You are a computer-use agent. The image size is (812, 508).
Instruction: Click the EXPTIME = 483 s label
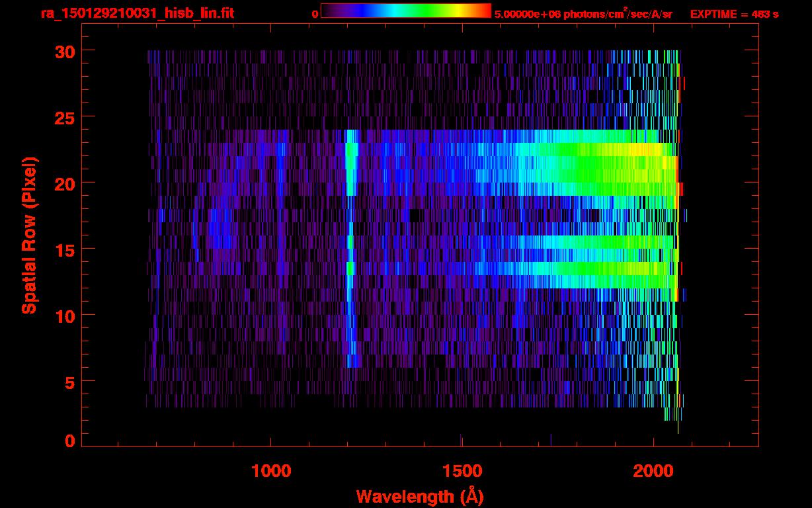pos(734,14)
